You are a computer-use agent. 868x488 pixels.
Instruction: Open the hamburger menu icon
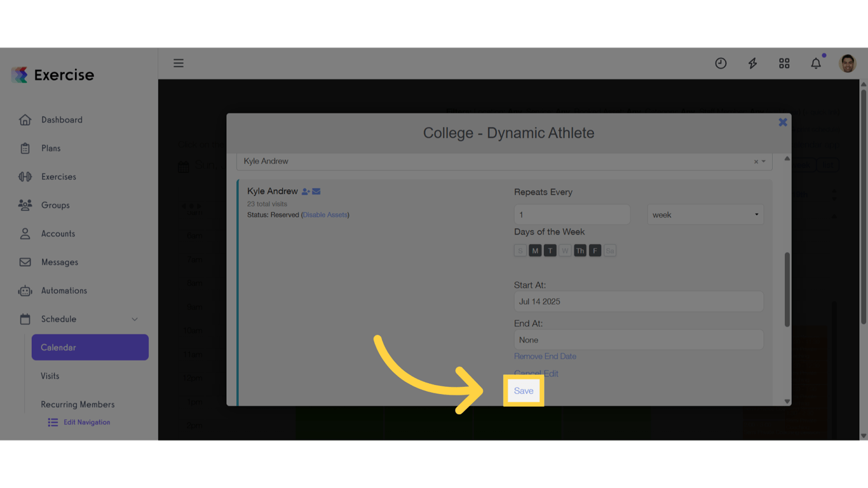tap(179, 63)
